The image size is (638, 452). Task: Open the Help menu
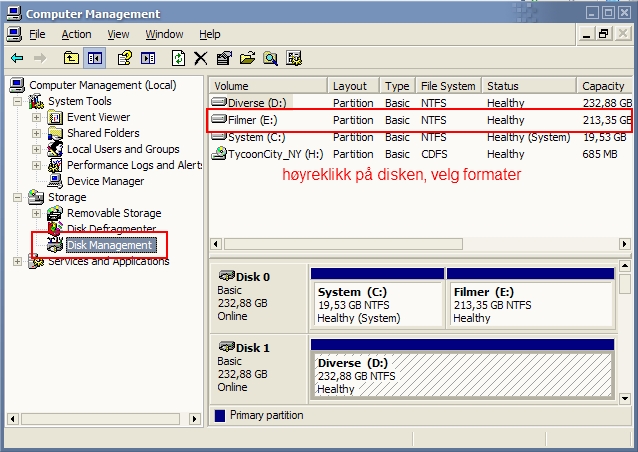[x=210, y=35]
